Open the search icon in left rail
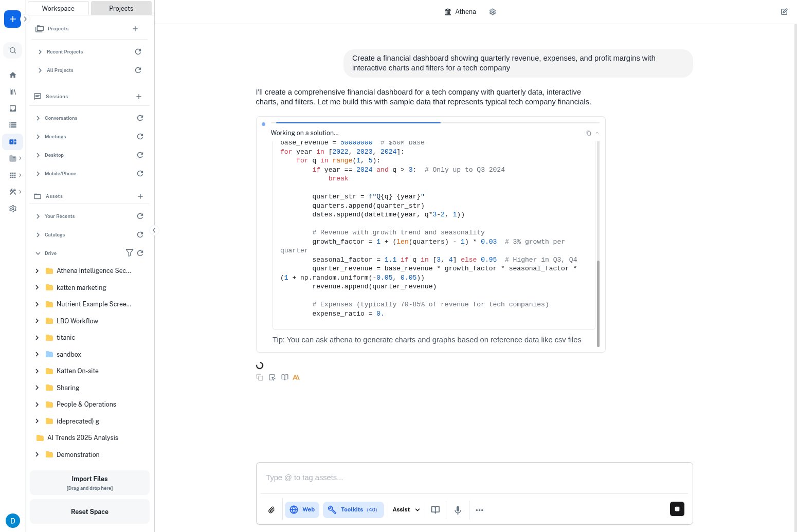Image resolution: width=797 pixels, height=532 pixels. coord(13,50)
